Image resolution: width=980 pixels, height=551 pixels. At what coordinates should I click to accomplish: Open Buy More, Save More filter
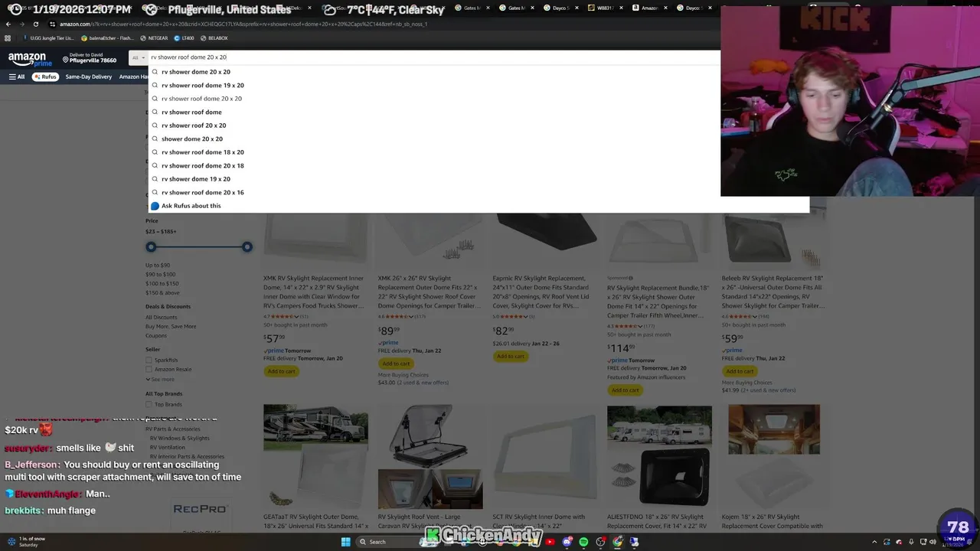pyautogui.click(x=171, y=326)
